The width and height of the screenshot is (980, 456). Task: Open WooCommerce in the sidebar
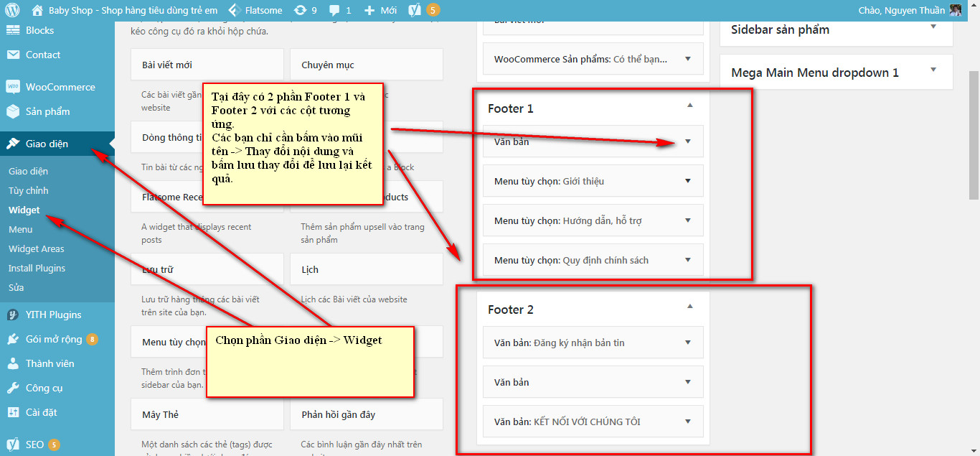(60, 87)
